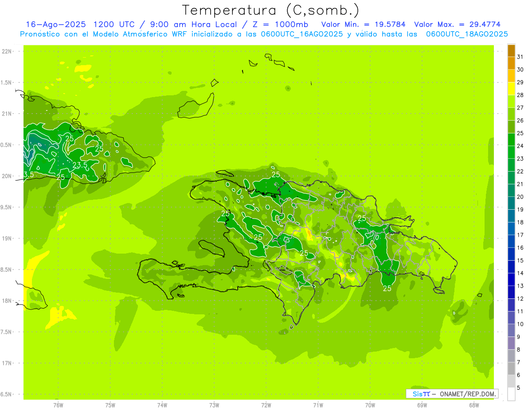Image resolution: width=532 pixels, height=411 pixels.
Task: Click the legend value "22"
Action: [x=520, y=172]
